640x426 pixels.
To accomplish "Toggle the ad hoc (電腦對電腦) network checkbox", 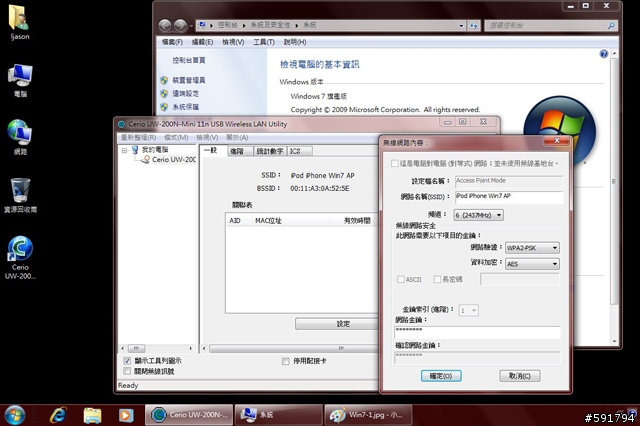I will [x=394, y=163].
